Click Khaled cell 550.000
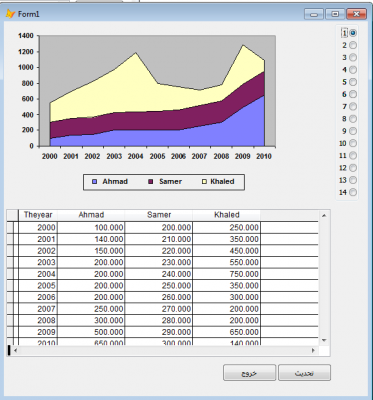The image size is (373, 400). [x=227, y=262]
